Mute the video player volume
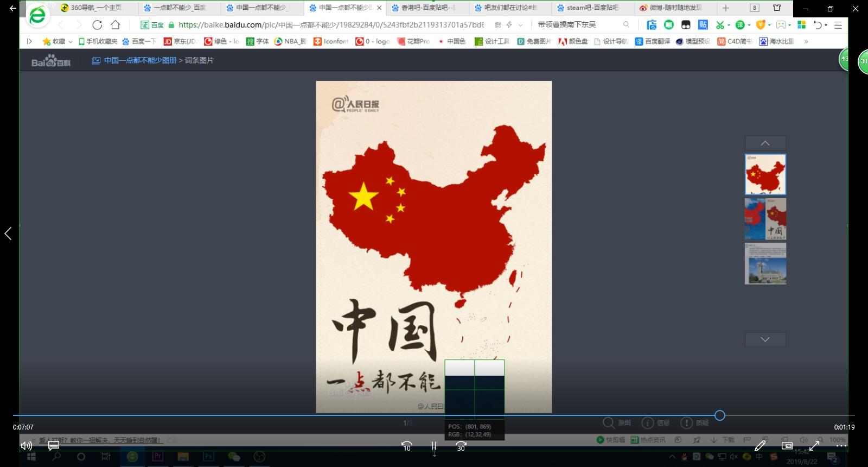 coord(26,446)
